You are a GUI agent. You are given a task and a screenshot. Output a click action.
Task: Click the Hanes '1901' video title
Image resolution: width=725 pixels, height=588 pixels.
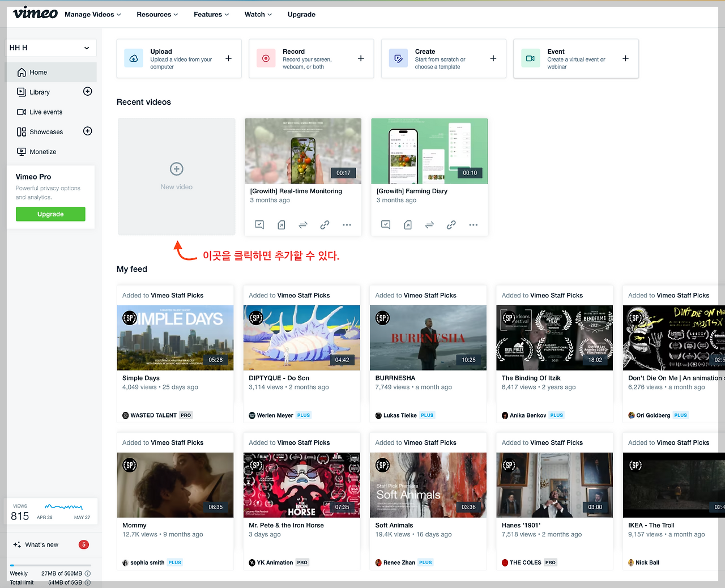tap(521, 526)
